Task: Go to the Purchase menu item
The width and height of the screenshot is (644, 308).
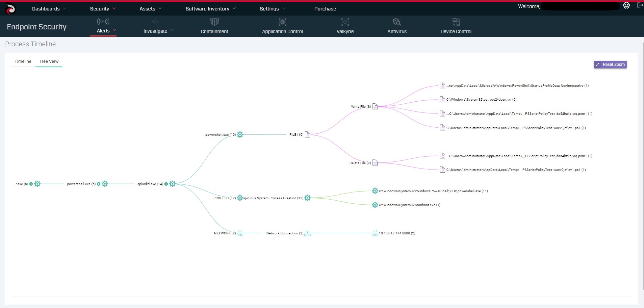Action: [325, 9]
